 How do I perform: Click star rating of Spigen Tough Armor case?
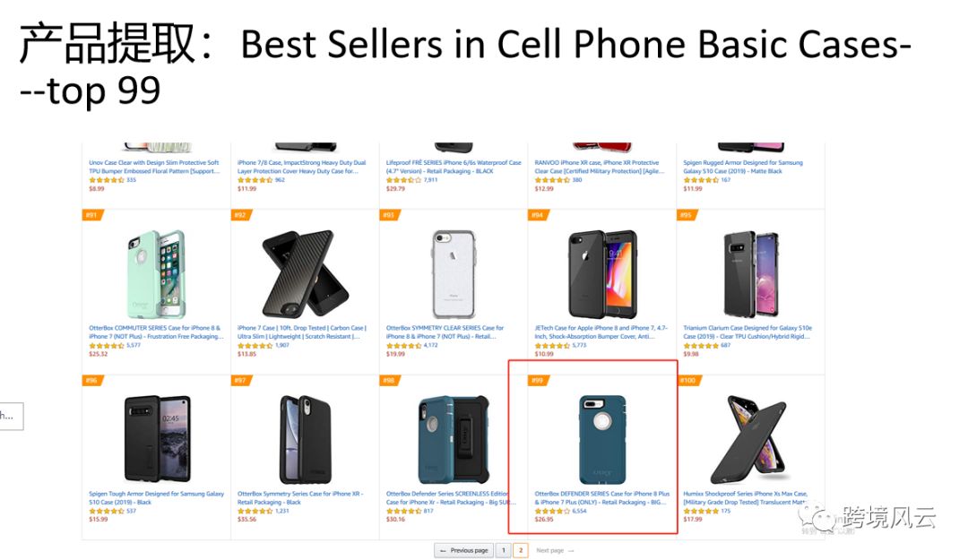click(x=107, y=511)
